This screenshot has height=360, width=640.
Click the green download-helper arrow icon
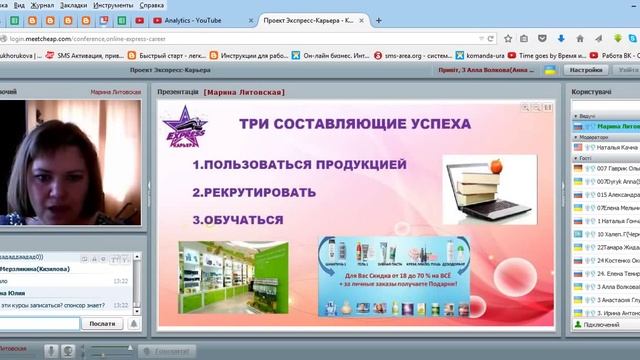click(618, 39)
